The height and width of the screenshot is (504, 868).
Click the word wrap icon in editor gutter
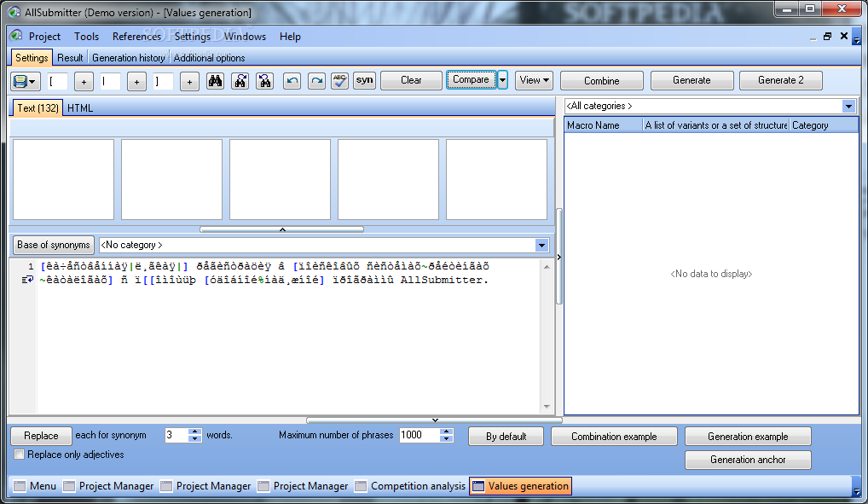(x=27, y=280)
